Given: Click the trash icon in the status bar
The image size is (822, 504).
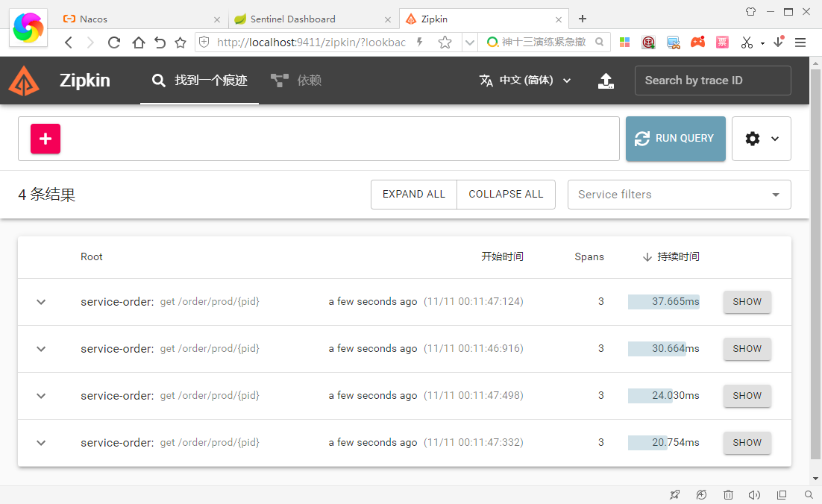Looking at the screenshot, I should point(728,494).
